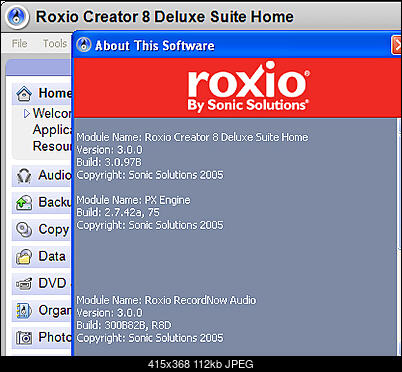Click the Audio headphones icon
This screenshot has height=372, width=402.
[24, 176]
